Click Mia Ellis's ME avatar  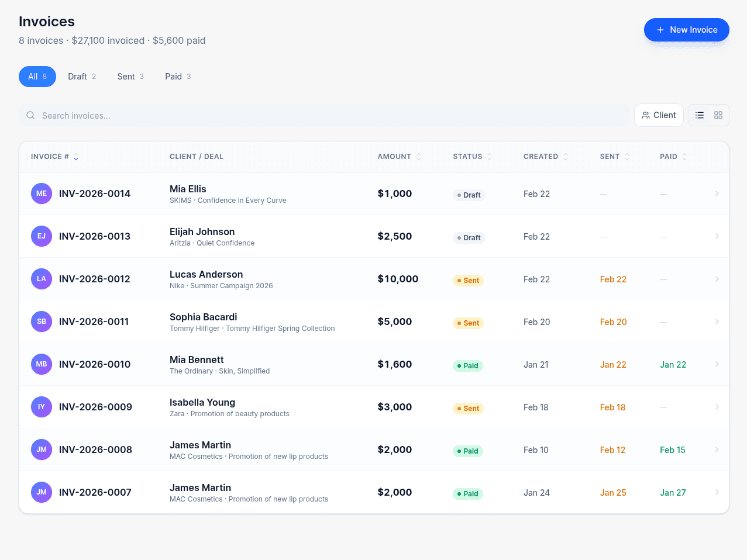(x=42, y=193)
